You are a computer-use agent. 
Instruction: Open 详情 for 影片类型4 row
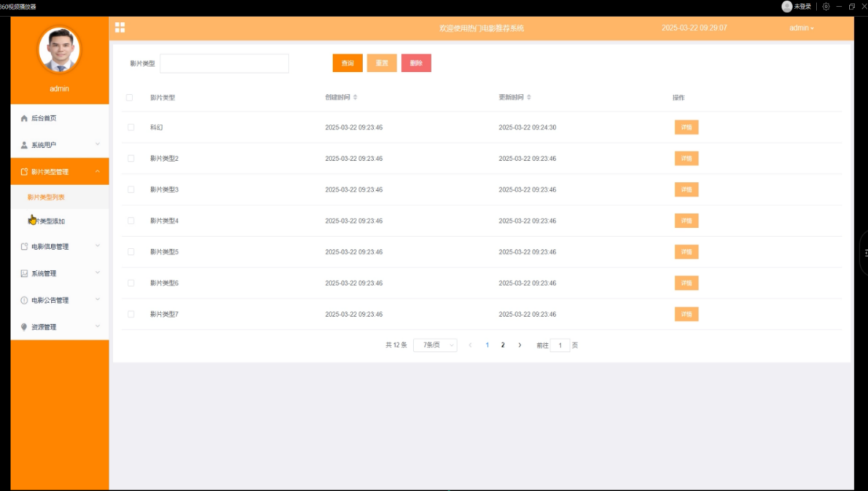[x=687, y=220]
